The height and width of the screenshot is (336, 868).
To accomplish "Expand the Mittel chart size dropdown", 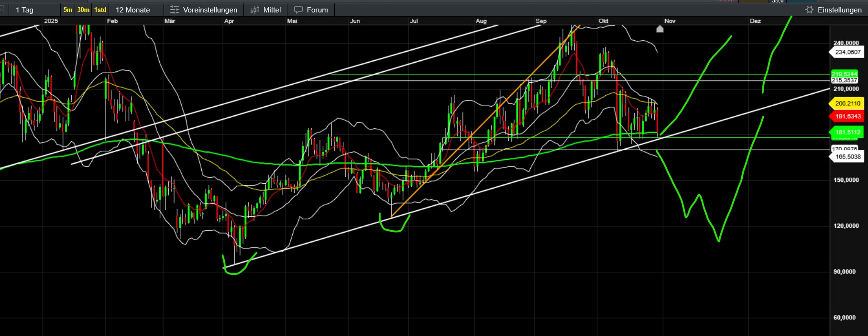I will click(x=272, y=10).
